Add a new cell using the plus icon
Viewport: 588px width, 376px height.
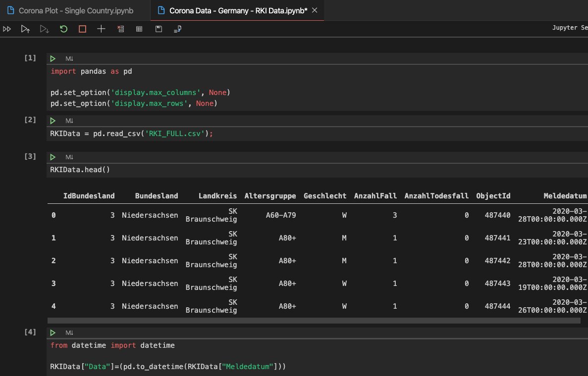[101, 28]
